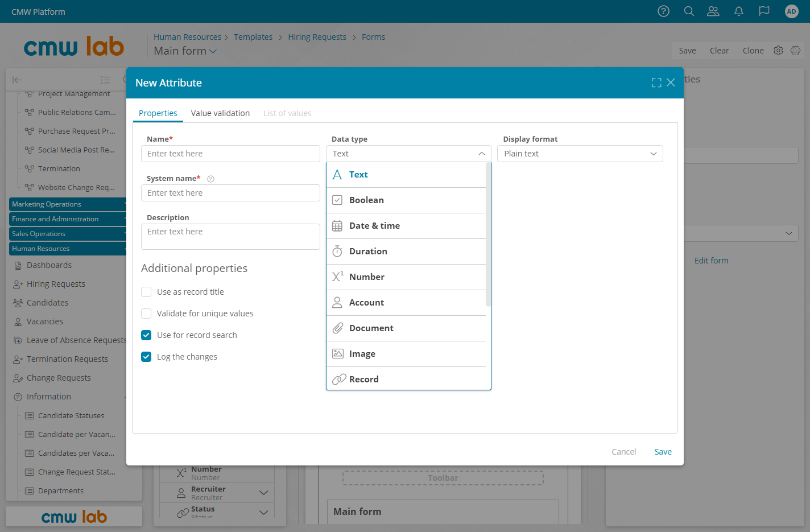Click the Change Requests sidebar icon

[18, 378]
